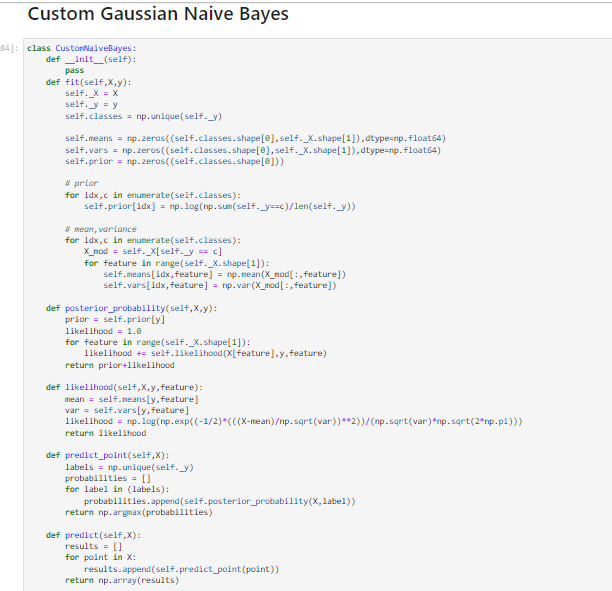
Task: Click the 'class CustomNaiveBayes:' line
Action: pyautogui.click(x=82, y=48)
